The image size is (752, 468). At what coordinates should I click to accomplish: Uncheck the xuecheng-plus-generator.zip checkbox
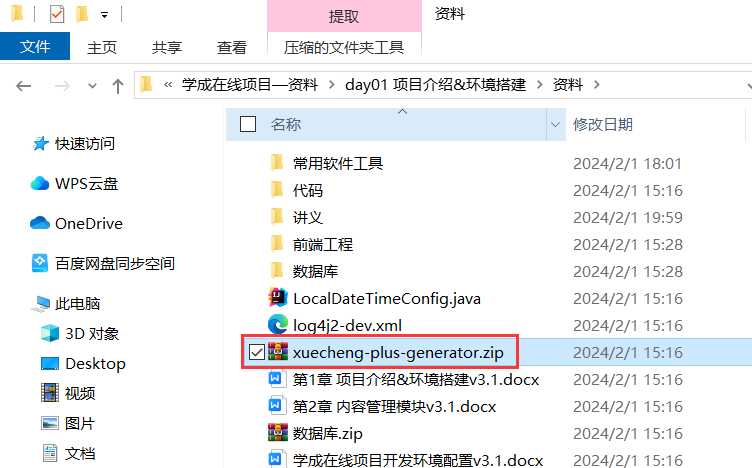(257, 352)
